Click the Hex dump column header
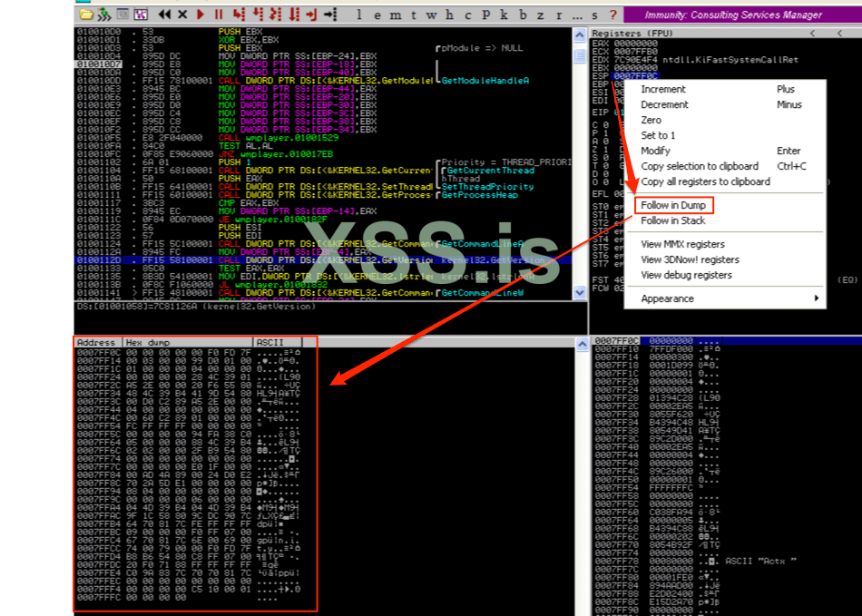 coord(148,342)
